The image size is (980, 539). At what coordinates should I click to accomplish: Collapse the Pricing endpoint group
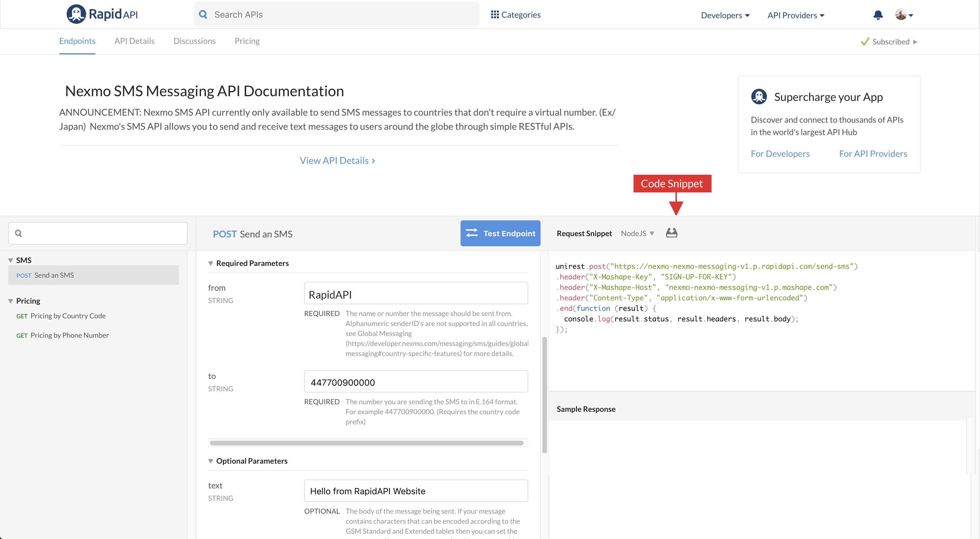(11, 301)
